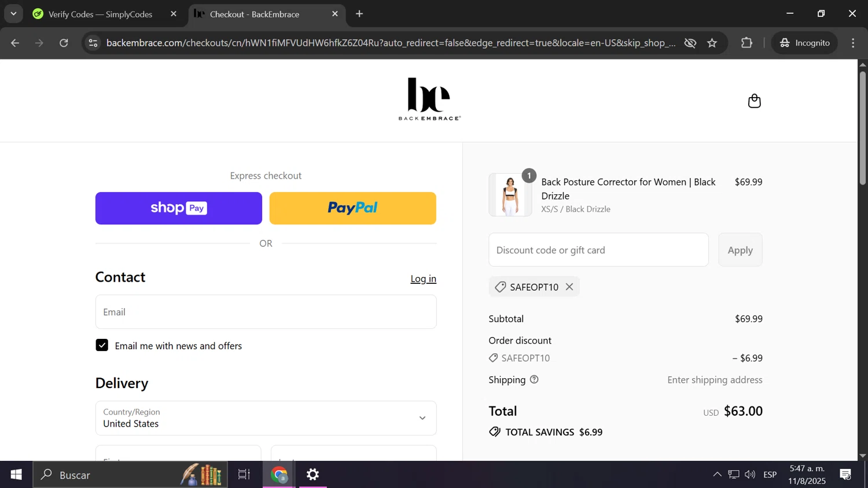
Task: Uncheck Email me with news and offers
Action: coord(102,345)
